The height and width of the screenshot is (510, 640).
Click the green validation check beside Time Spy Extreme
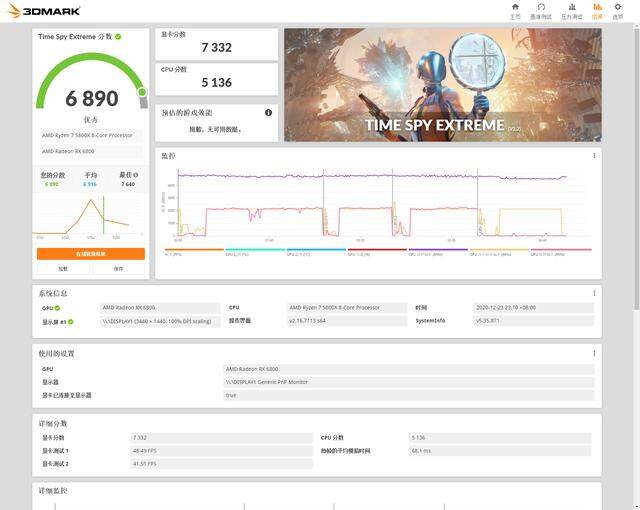[x=118, y=37]
